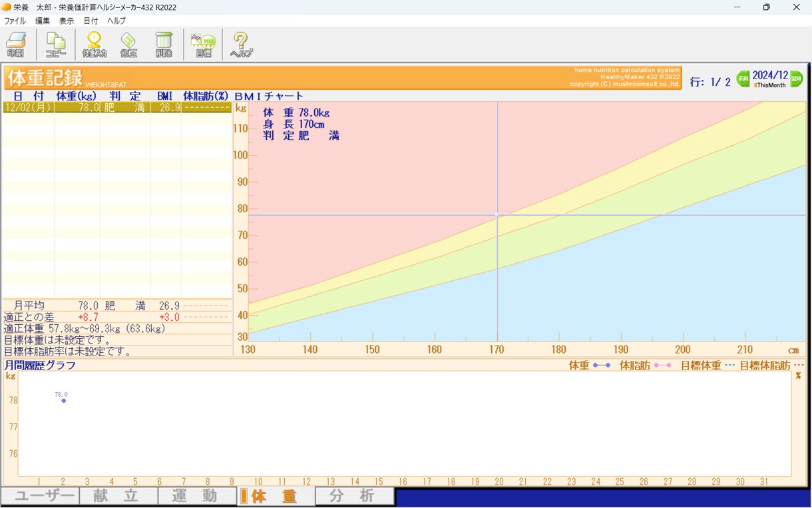The width and height of the screenshot is (812, 508).
Task: Open 体重入力 weight entry tool
Action: [x=95, y=45]
